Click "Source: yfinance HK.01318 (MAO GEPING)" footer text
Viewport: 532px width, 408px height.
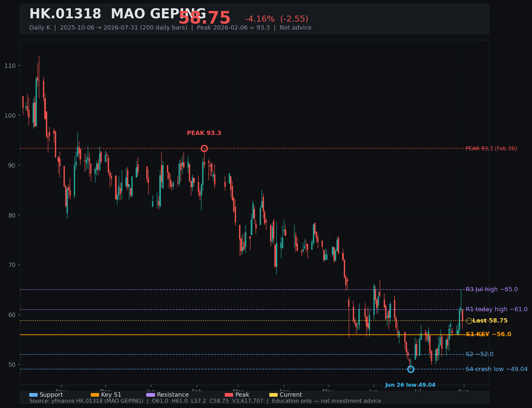tap(86, 401)
